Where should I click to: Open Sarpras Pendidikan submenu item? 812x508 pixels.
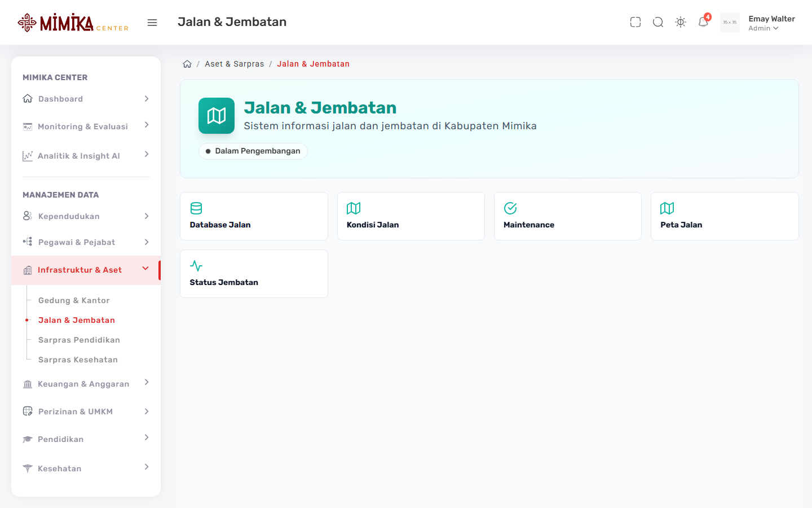coord(79,340)
